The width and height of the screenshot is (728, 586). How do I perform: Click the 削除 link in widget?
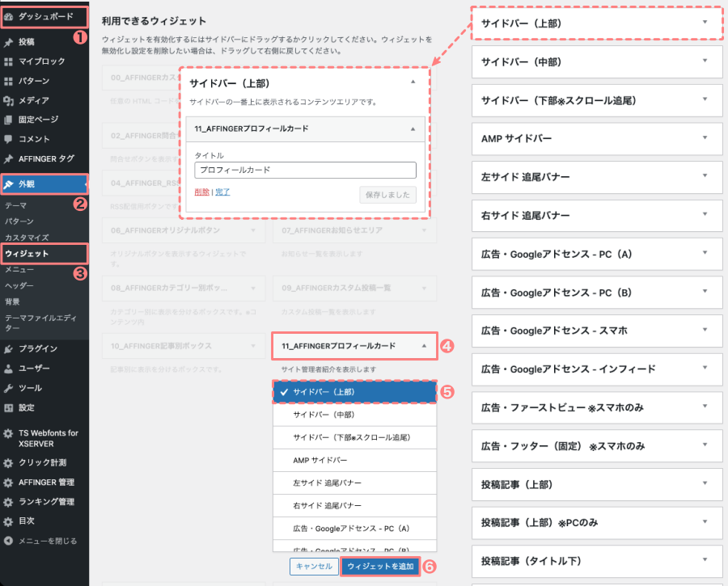pyautogui.click(x=201, y=192)
